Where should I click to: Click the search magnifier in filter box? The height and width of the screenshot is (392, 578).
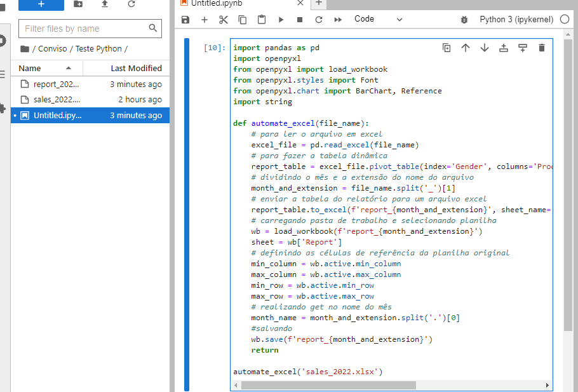point(152,28)
